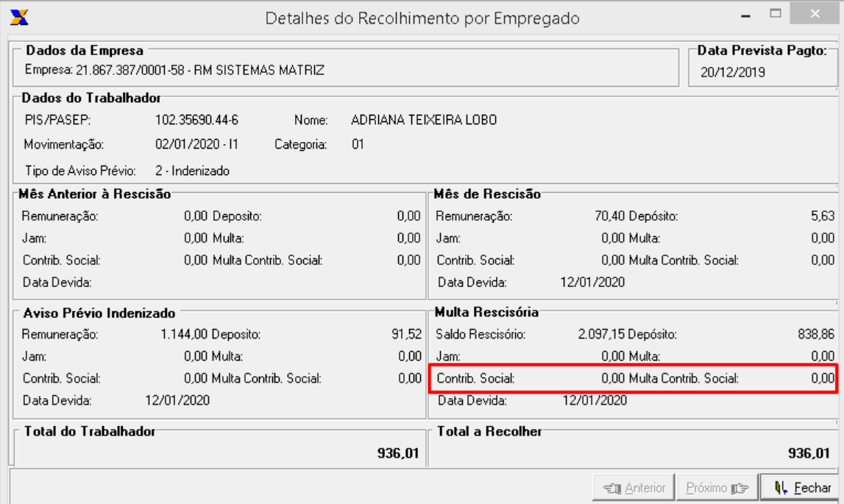Click Data Devida 12/01/2020 in Mês de Rescisão

pos(592,282)
